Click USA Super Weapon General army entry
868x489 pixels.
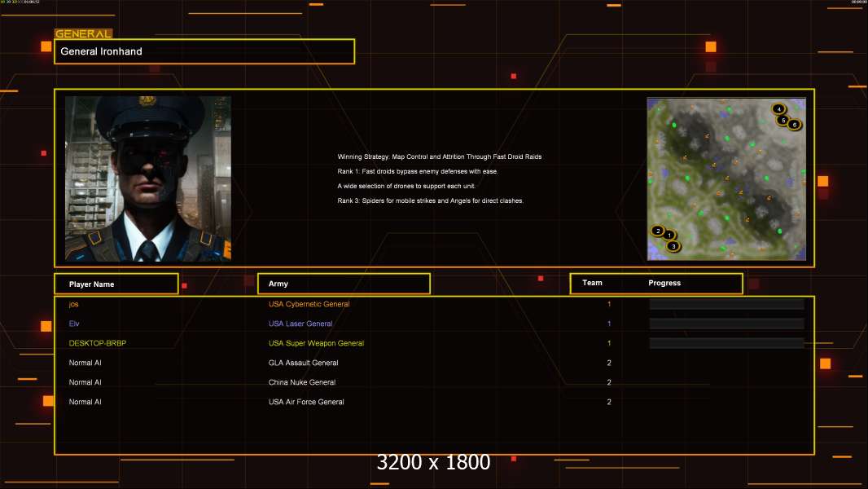tap(316, 343)
